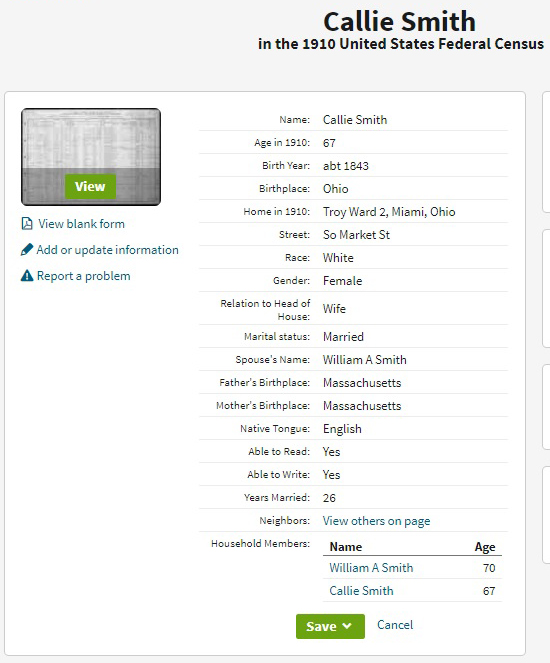Click the green Save button
550x663 pixels.
pyautogui.click(x=330, y=626)
